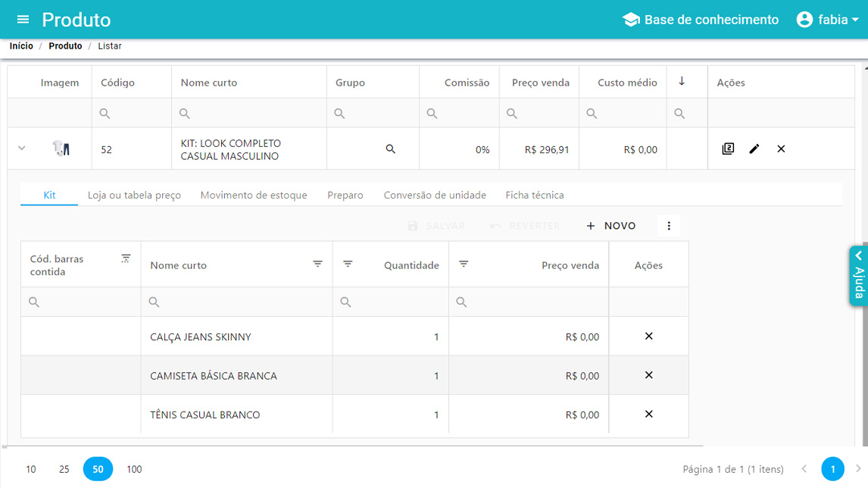Expand the Ajuda side panel
Image resolution: width=868 pixels, height=488 pixels.
tap(858, 275)
